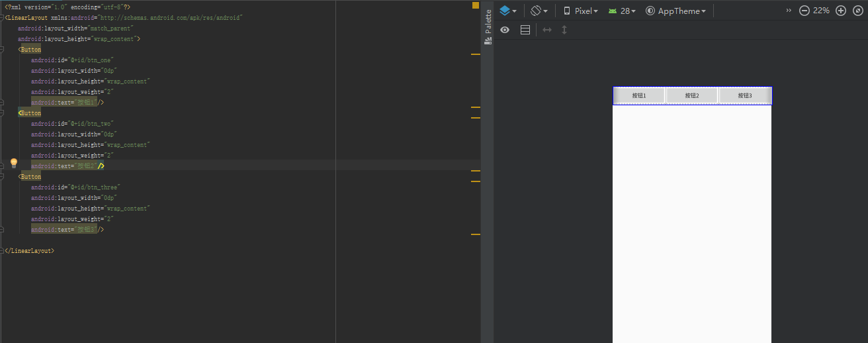Click the "@+id/btn_two" id value
The height and width of the screenshot is (343, 868).
tap(89, 124)
